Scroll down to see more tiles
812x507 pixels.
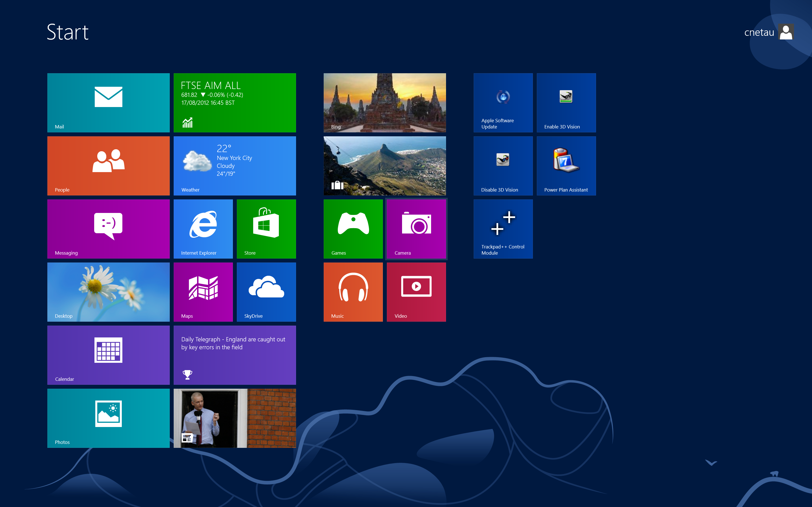pyautogui.click(x=711, y=461)
